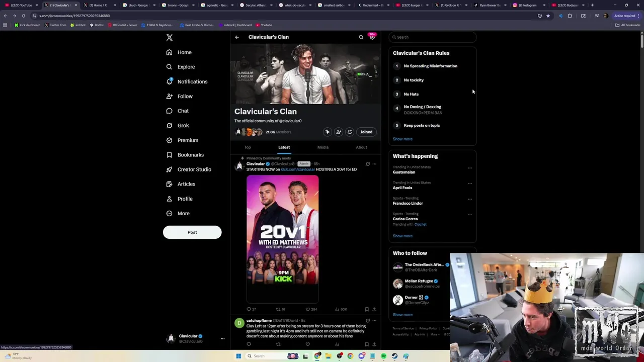
Task: Click the Windows Start button
Action: (238, 356)
